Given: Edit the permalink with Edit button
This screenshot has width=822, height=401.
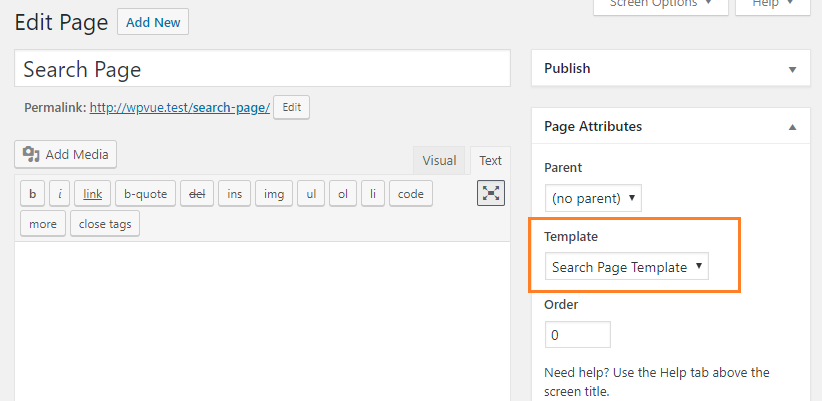Looking at the screenshot, I should 291,107.
